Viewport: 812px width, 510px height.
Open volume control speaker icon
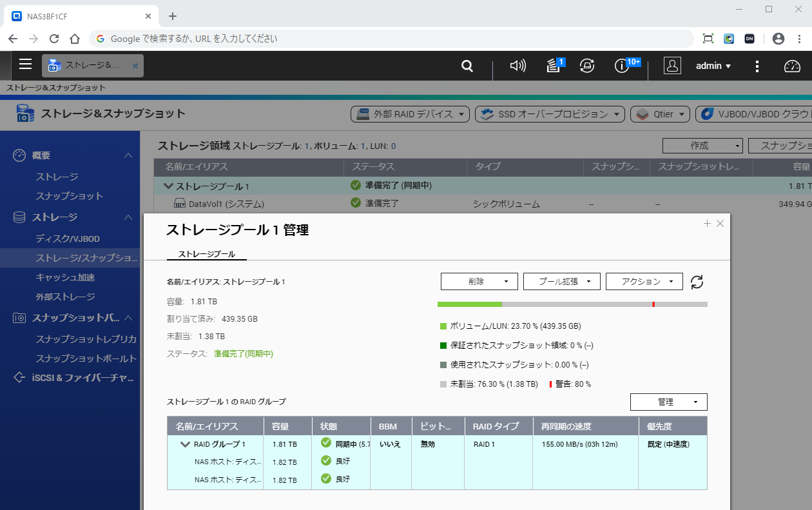click(517, 66)
